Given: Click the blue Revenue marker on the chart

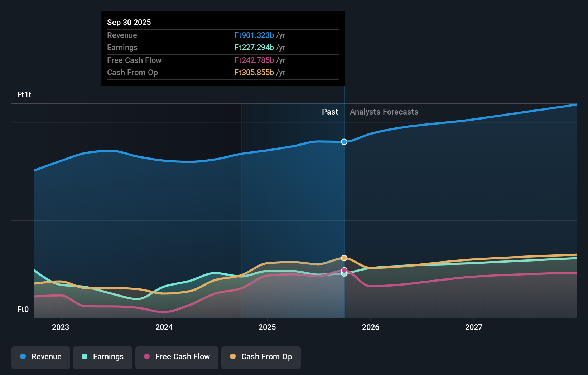Looking at the screenshot, I should 344,142.
